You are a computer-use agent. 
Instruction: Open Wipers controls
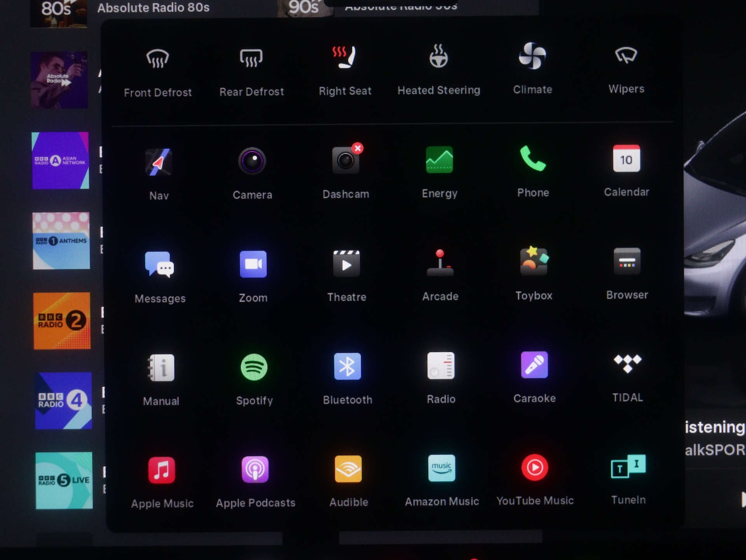[x=626, y=56]
